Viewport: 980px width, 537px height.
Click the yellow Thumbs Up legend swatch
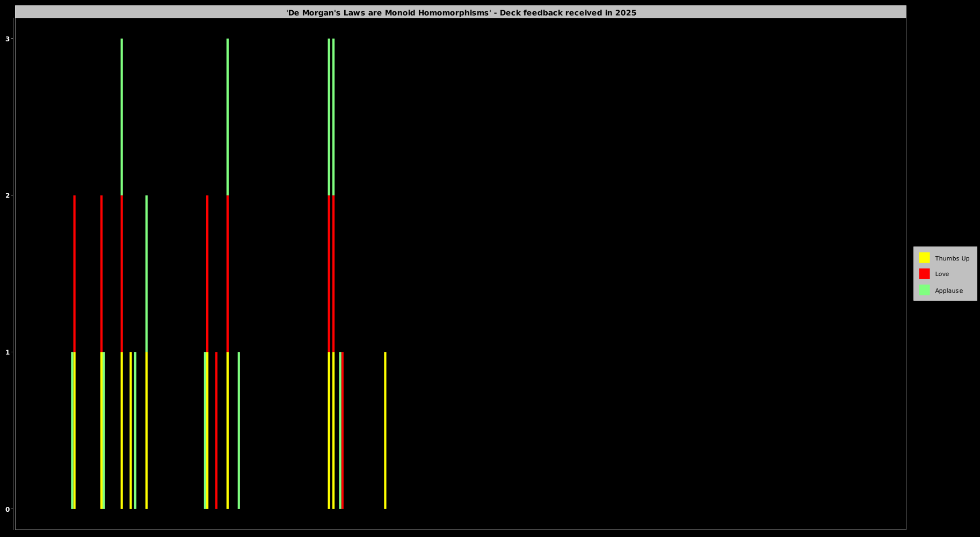coord(924,258)
